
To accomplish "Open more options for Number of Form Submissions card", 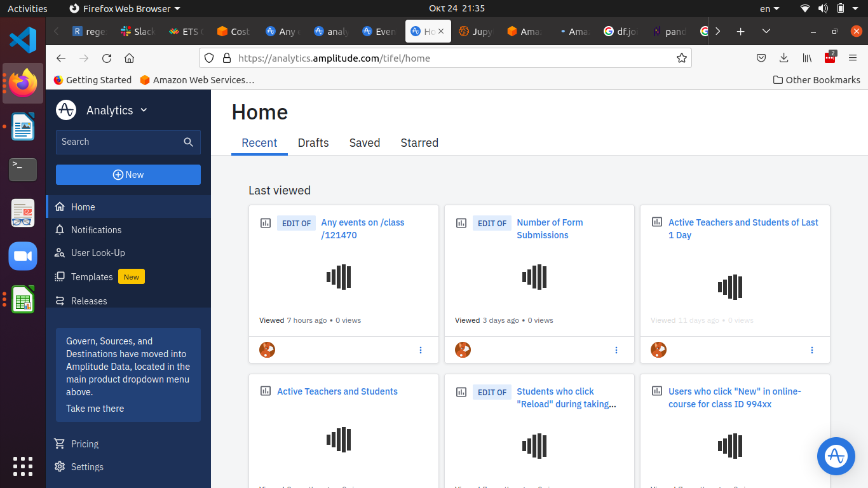I will (x=616, y=350).
